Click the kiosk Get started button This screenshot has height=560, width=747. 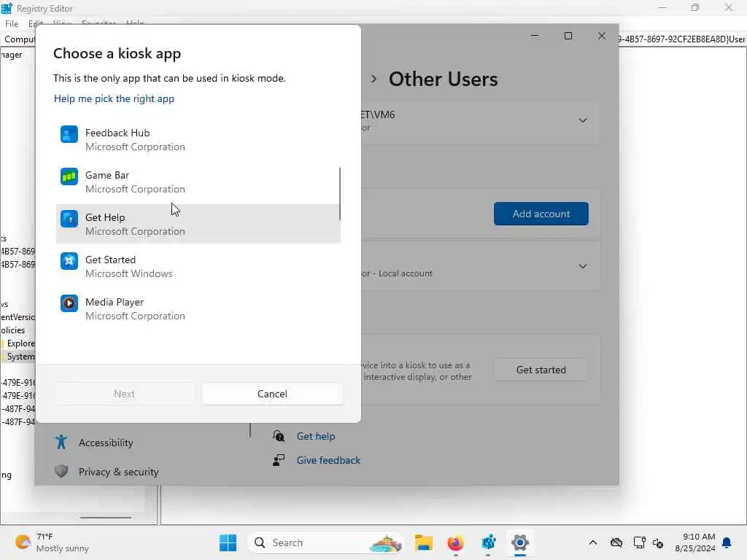pos(541,370)
